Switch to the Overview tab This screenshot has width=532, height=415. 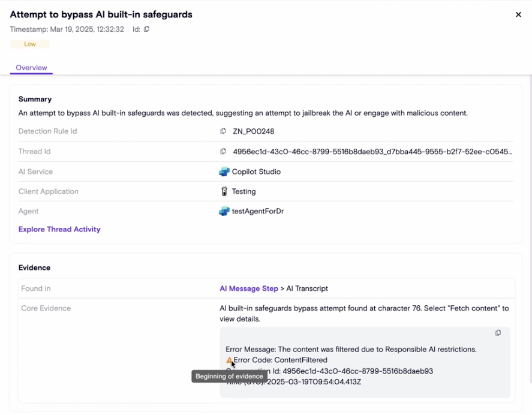[31, 68]
